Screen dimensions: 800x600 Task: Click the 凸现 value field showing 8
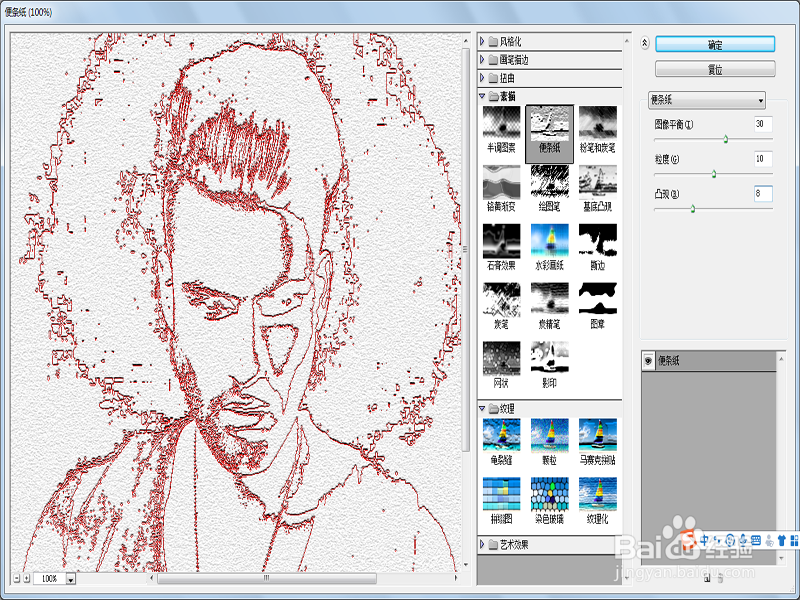[763, 193]
